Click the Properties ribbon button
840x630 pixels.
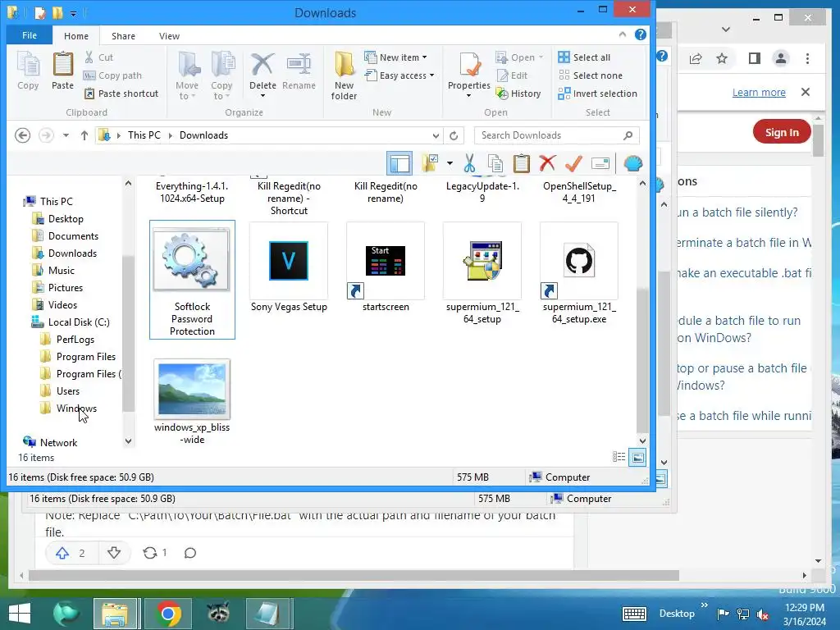468,75
